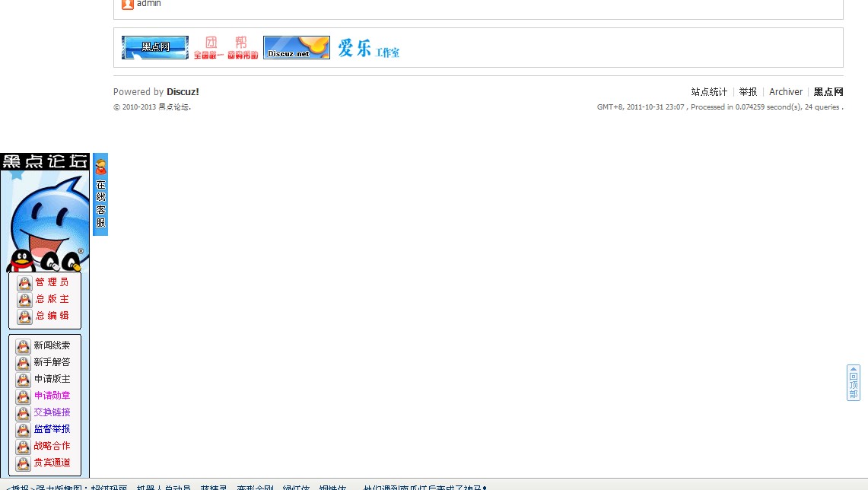The width and height of the screenshot is (868, 490).
Task: Open 贵宾通道 contact link
Action: pyautogui.click(x=52, y=463)
